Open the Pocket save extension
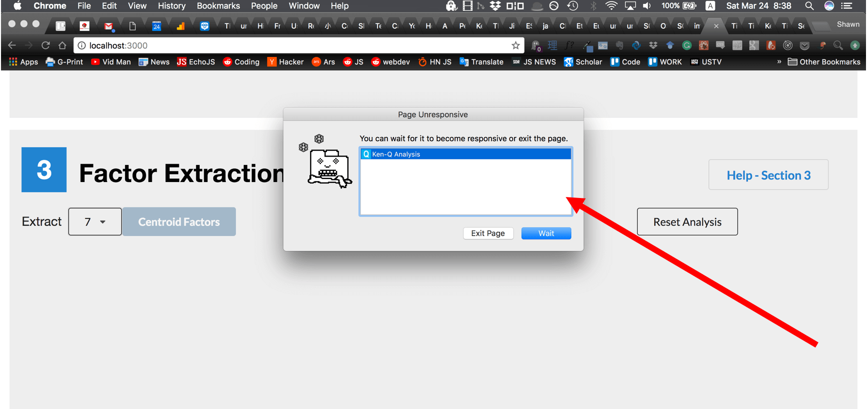 (804, 45)
